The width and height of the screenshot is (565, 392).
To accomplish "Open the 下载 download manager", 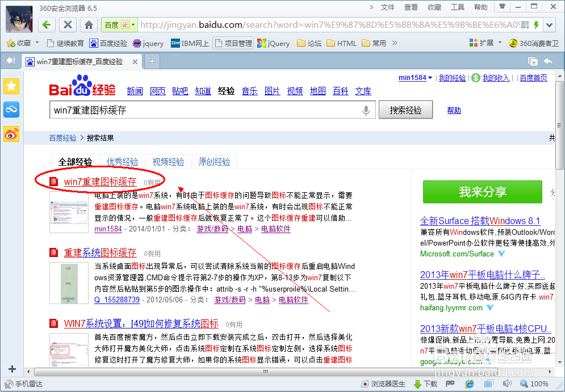I will (x=425, y=384).
